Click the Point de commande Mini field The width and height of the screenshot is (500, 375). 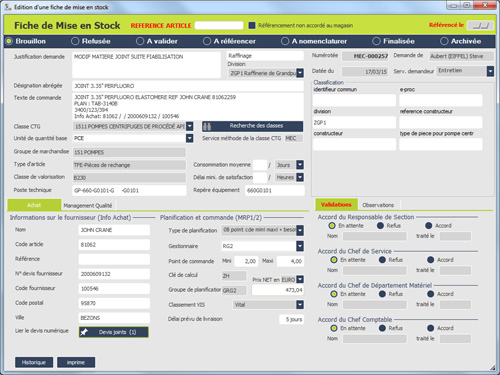pyautogui.click(x=246, y=261)
